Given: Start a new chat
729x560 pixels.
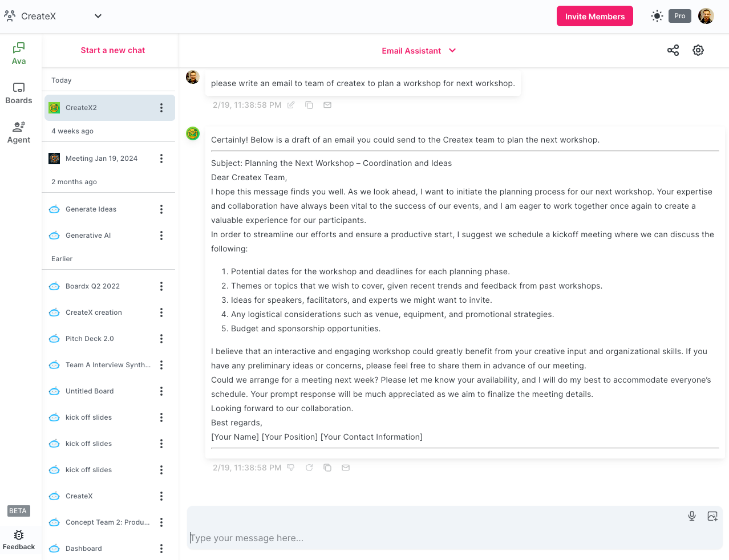Looking at the screenshot, I should tap(113, 50).
